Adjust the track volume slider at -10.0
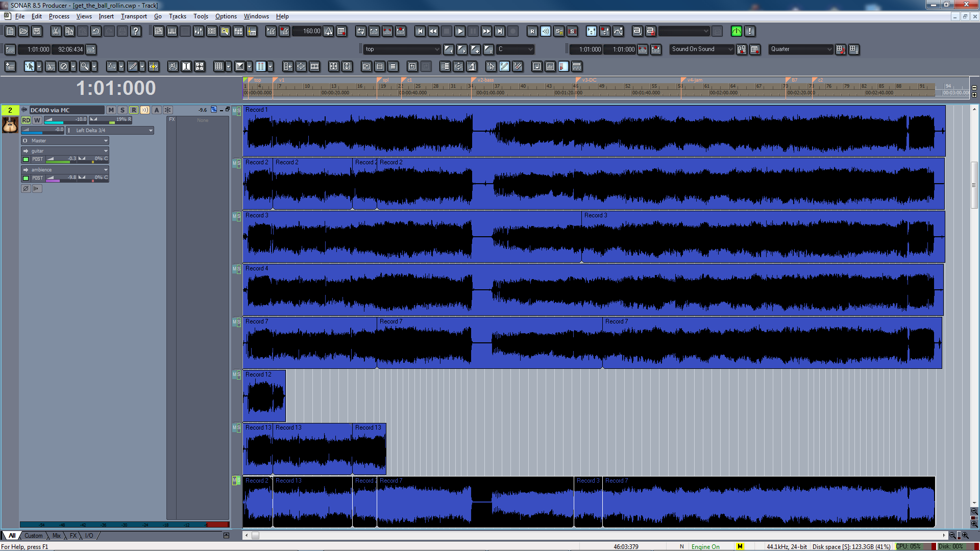Image resolution: width=980 pixels, height=551 pixels. pyautogui.click(x=66, y=120)
